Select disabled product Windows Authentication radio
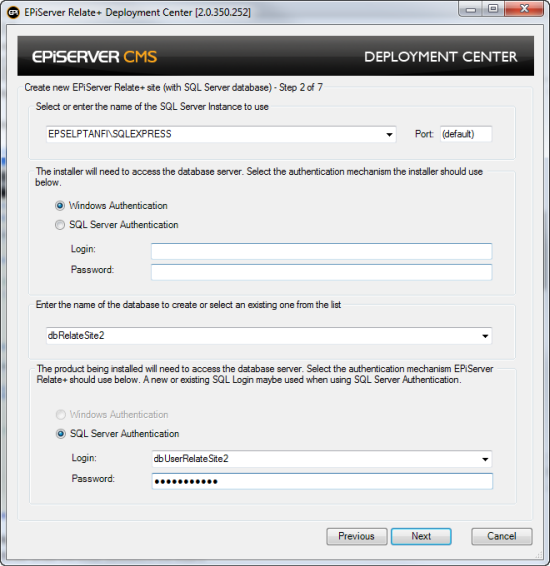The width and height of the screenshot is (550, 566). coord(61,414)
